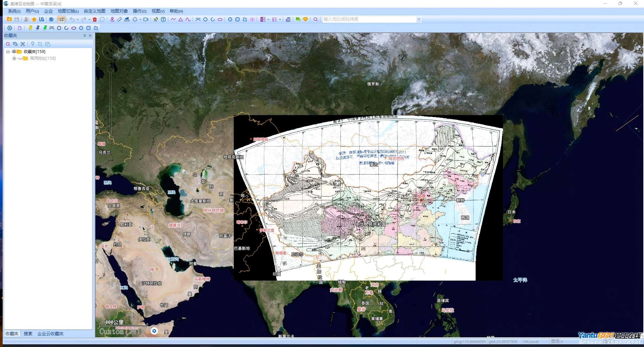644x347 pixels.
Task: Click the Alt:unset status value
Action: pos(531,342)
